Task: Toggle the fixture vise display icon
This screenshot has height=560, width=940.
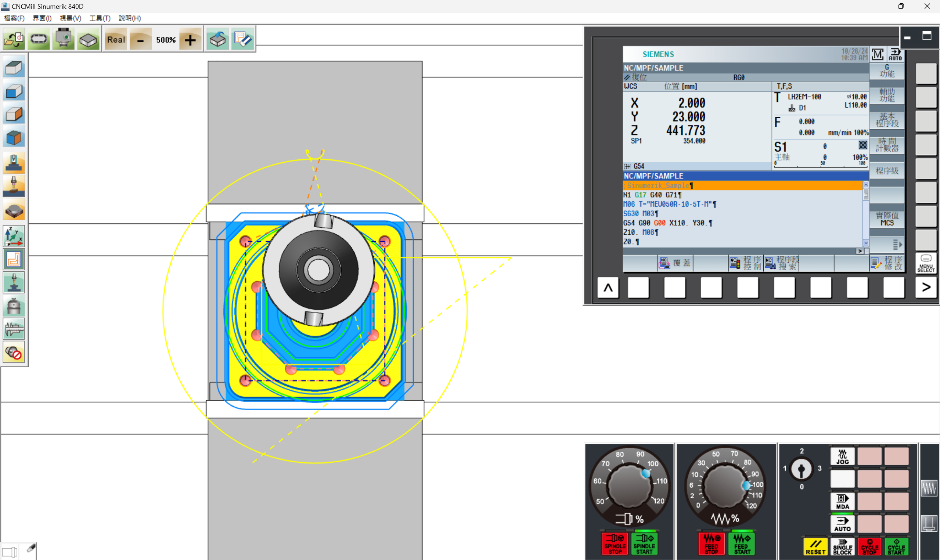Action: pyautogui.click(x=14, y=306)
